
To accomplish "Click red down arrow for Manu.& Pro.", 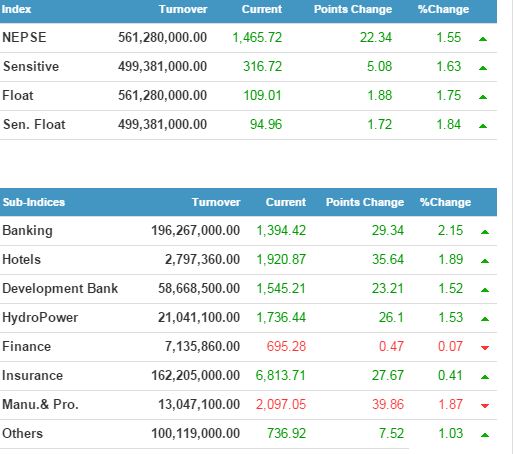I will 485,406.
